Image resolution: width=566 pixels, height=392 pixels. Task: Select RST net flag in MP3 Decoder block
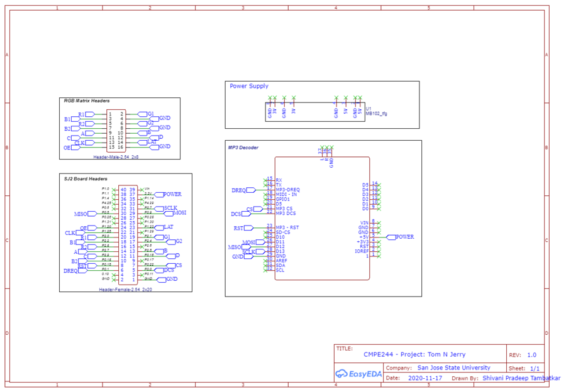pyautogui.click(x=243, y=228)
